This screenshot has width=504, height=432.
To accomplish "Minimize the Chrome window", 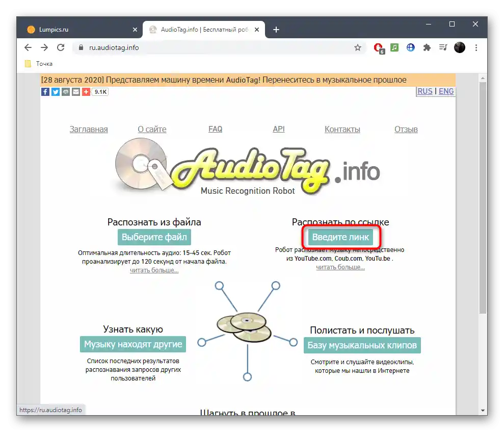I will pyautogui.click(x=429, y=24).
